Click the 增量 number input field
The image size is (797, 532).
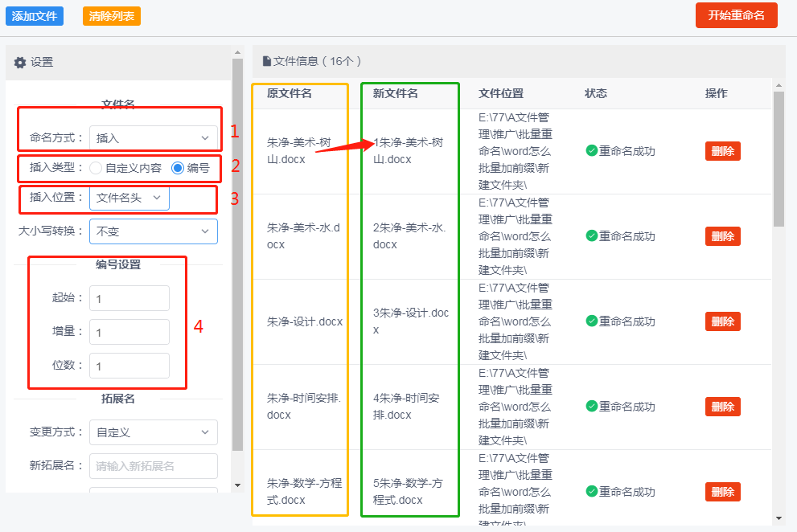click(129, 332)
